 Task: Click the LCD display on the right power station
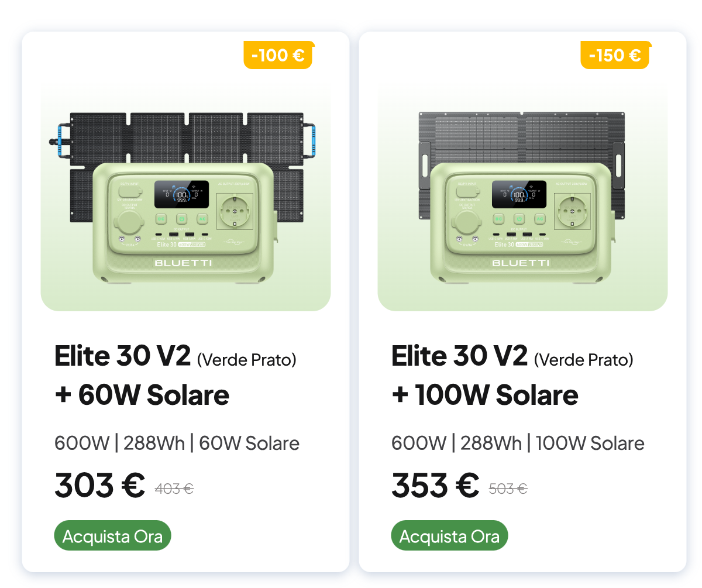coord(518,194)
